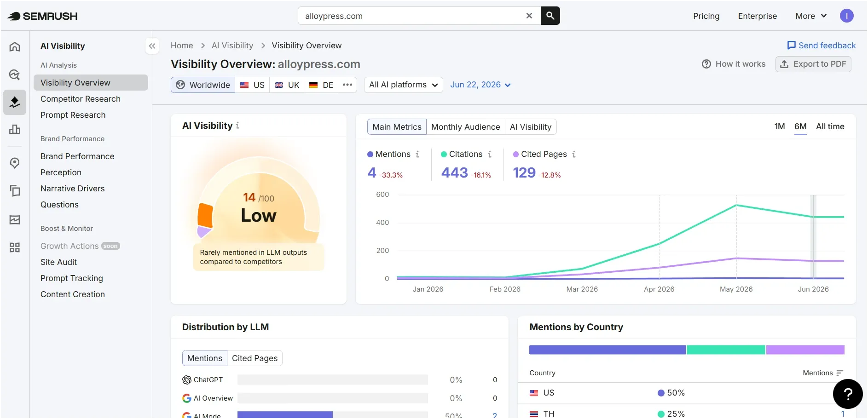
Task: Open How it works help
Action: click(x=734, y=64)
